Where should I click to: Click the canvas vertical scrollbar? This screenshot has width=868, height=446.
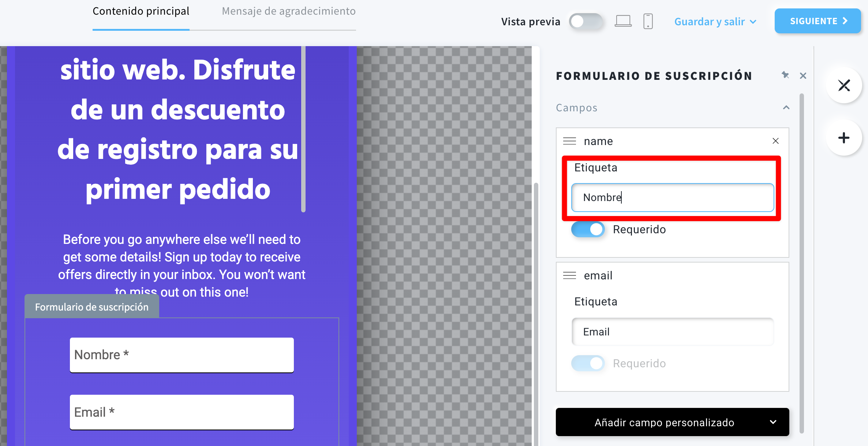point(536,314)
